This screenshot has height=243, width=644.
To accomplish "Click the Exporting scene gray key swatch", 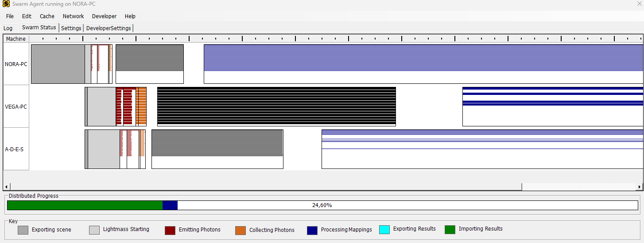I will tap(23, 230).
